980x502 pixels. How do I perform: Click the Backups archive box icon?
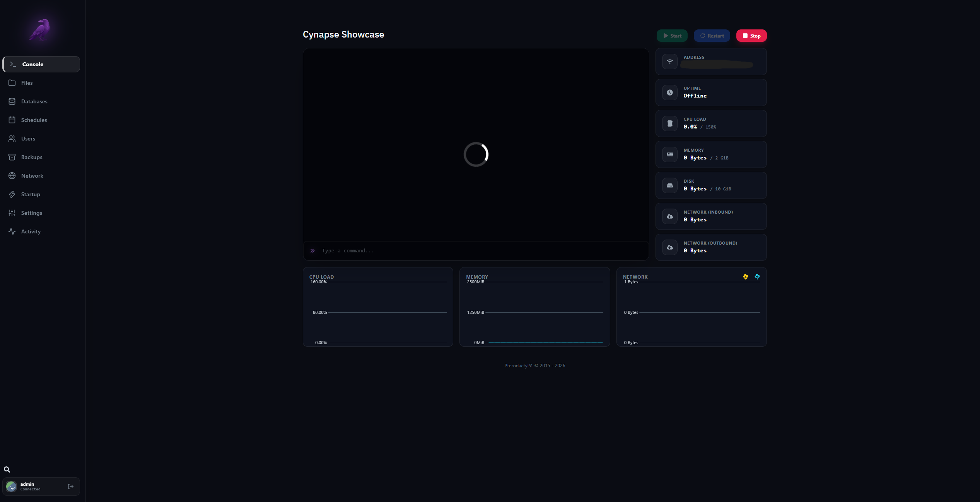click(x=12, y=157)
